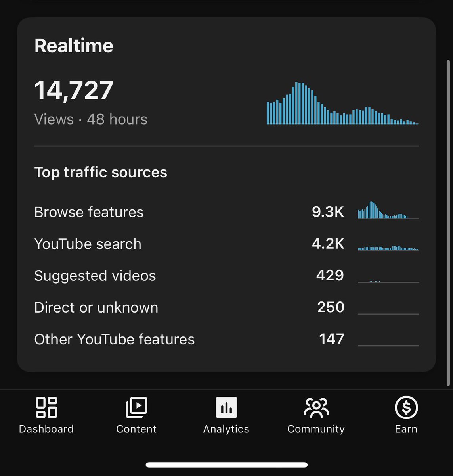453x476 pixels.
Task: Open the YouTube search sparkline chart
Action: pyautogui.click(x=388, y=248)
